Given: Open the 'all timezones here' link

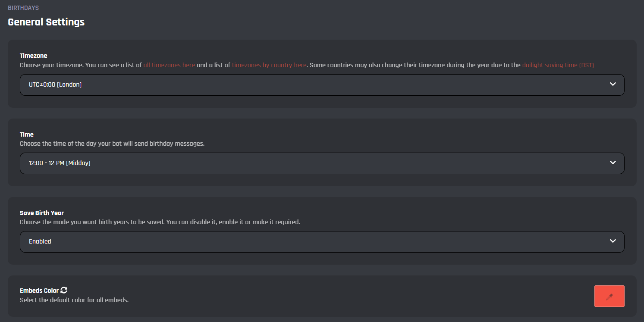Looking at the screenshot, I should pos(169,65).
